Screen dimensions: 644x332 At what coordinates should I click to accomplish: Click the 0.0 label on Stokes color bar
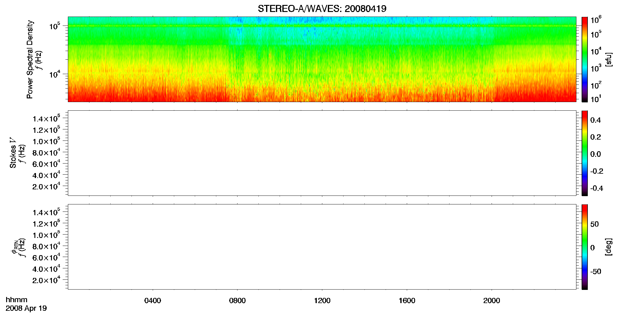[x=595, y=154]
